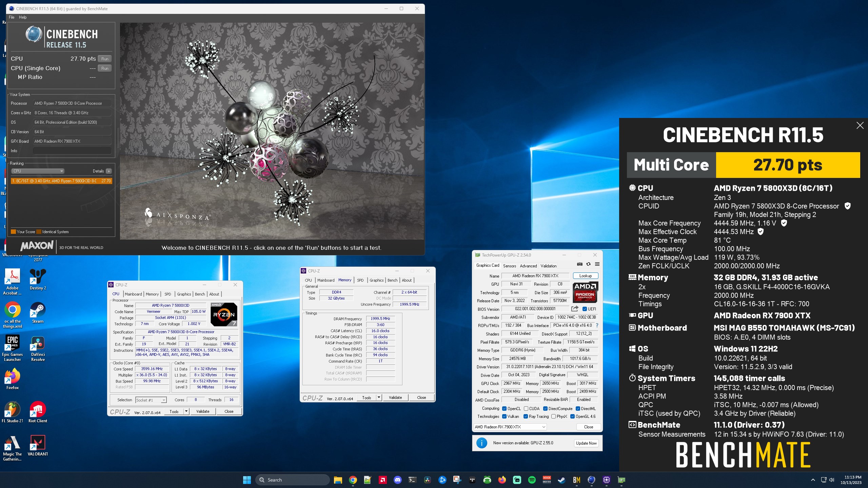This screenshot has width=868, height=488.
Task: Toggle the UEFI checkbox in GPU-Z
Action: pos(585,309)
